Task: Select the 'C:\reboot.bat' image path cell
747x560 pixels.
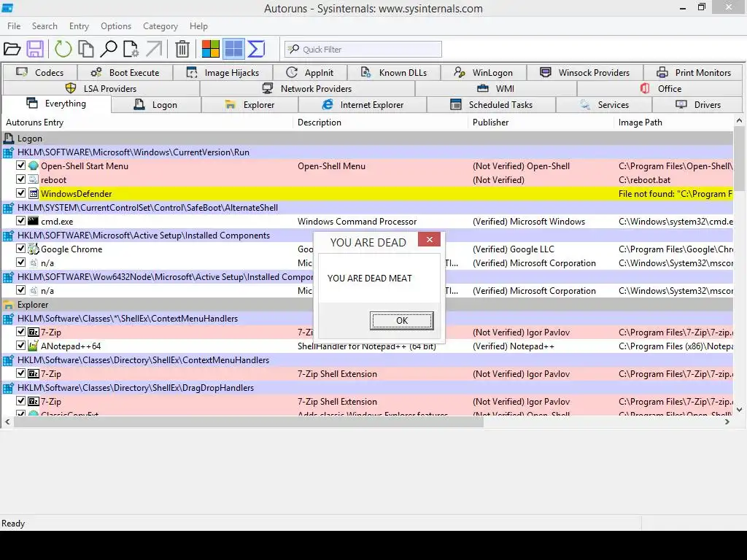Action: click(644, 180)
